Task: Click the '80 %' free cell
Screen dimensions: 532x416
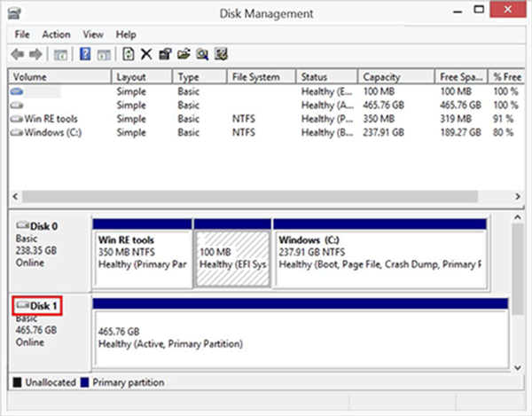Action: pyautogui.click(x=503, y=133)
